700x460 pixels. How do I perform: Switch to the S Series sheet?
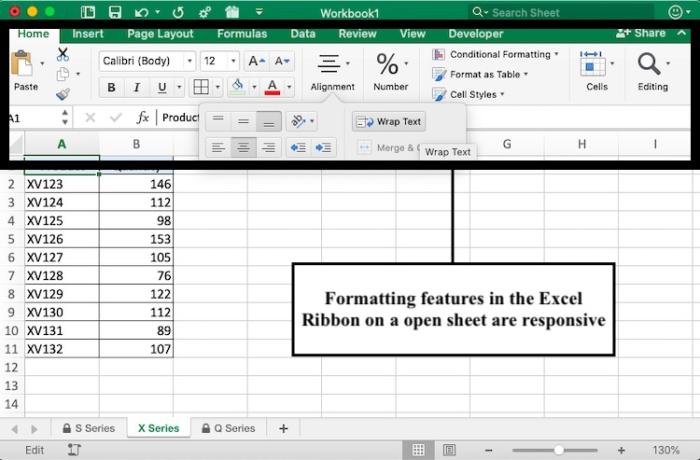[x=89, y=428]
